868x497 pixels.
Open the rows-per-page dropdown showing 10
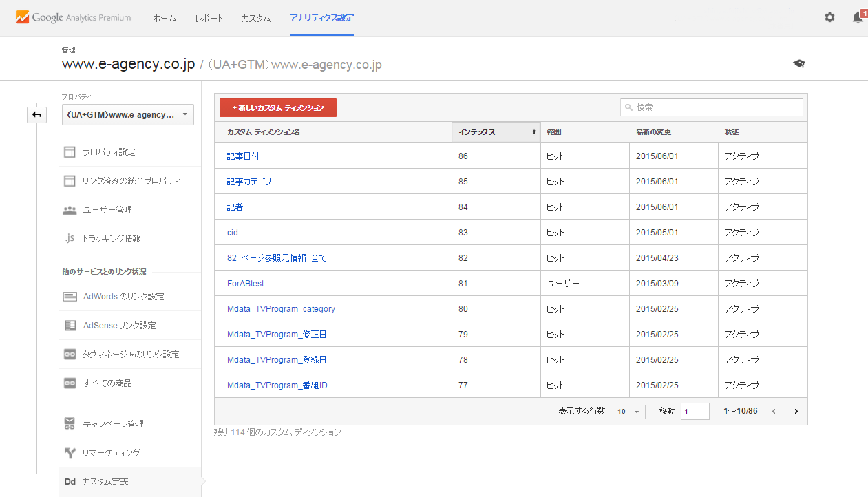click(x=628, y=412)
